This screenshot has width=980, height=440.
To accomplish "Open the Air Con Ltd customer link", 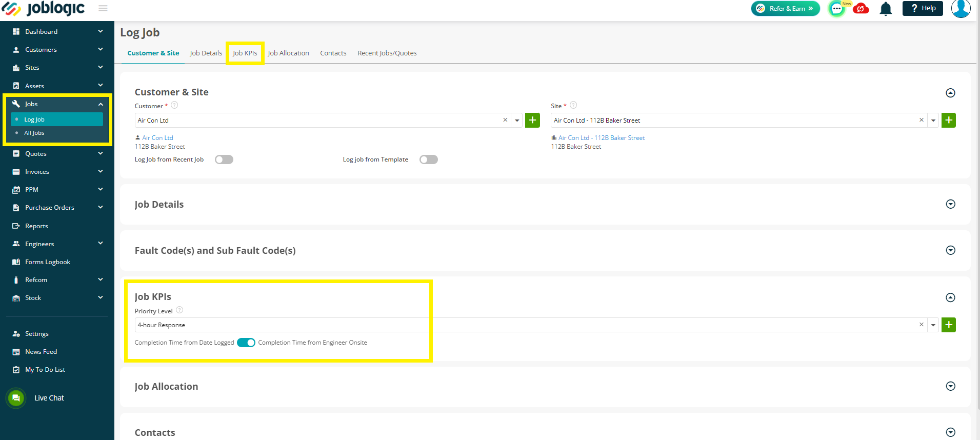I will (x=157, y=138).
